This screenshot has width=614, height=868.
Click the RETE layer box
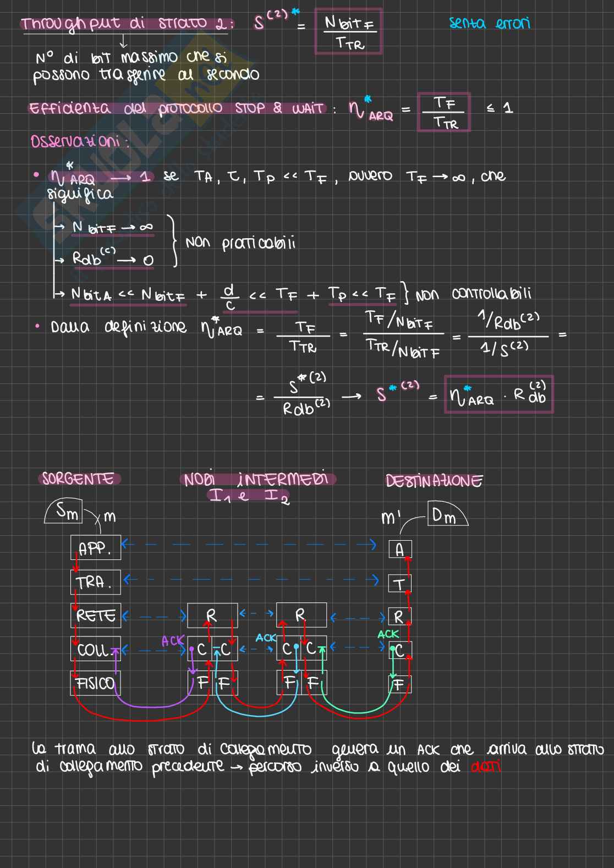95,616
